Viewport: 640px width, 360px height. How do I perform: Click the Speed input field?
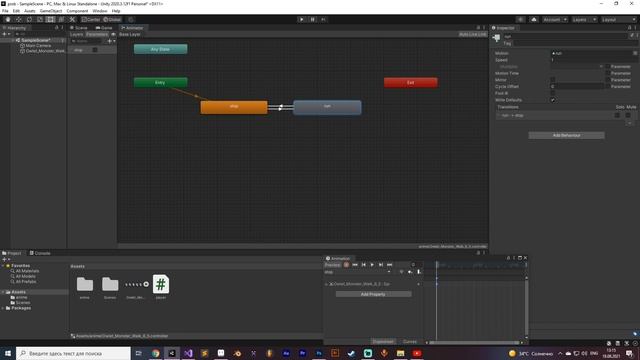tap(593, 60)
